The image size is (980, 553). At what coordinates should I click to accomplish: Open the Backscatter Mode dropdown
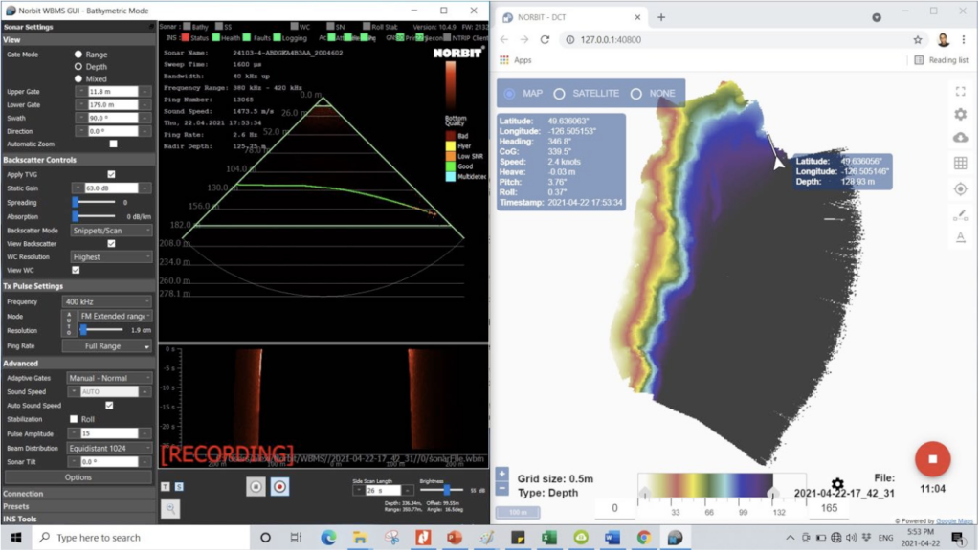tap(111, 231)
